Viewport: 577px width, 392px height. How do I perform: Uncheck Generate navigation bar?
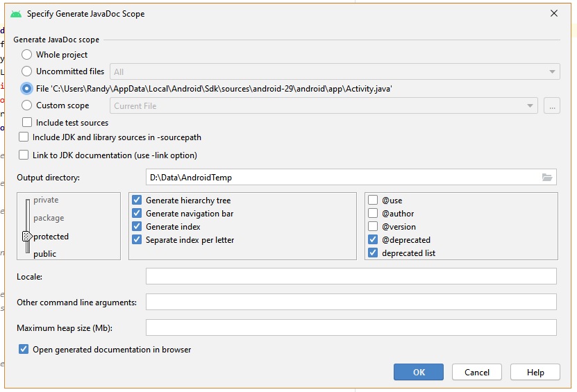[137, 213]
